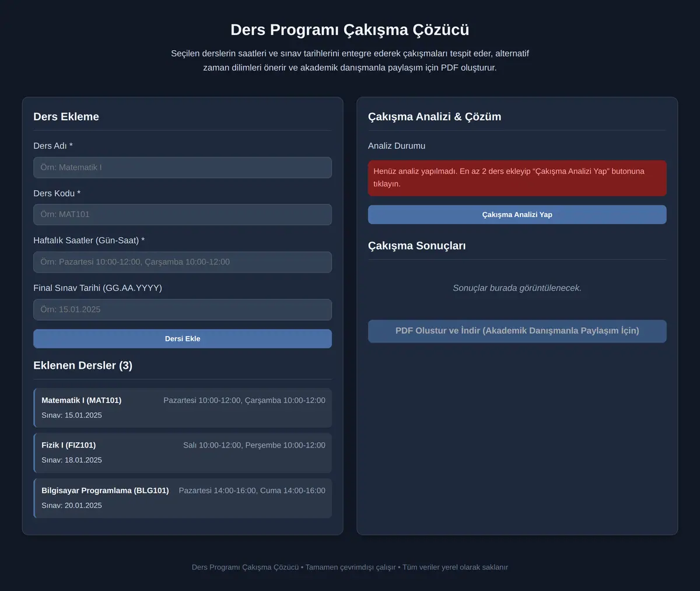Image resolution: width=700 pixels, height=591 pixels.
Task: Click the Final Sınav Tarihi field
Action: pyautogui.click(x=183, y=310)
